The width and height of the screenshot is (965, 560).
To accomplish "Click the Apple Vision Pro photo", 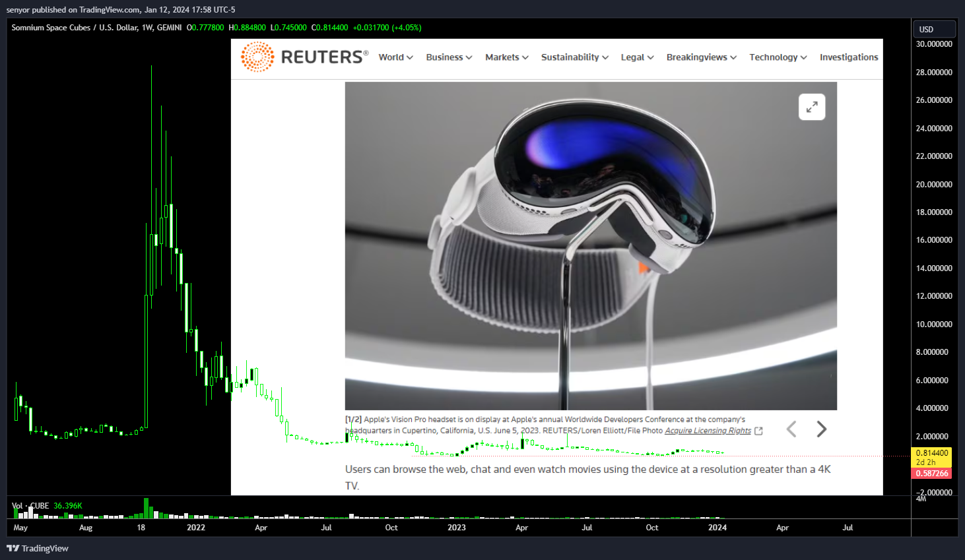I will [591, 245].
